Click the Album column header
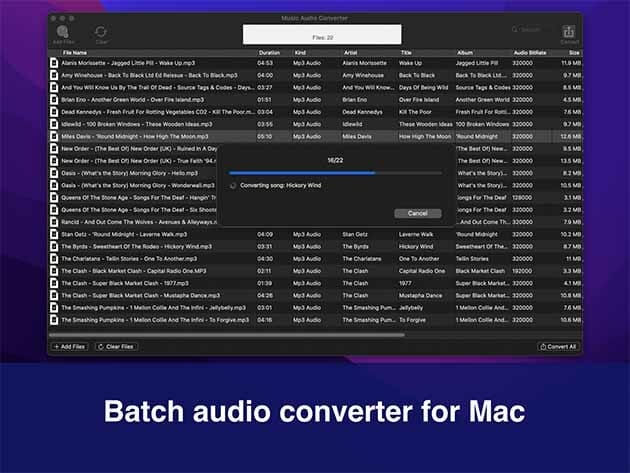Image resolution: width=630 pixels, height=473 pixels. click(464, 52)
